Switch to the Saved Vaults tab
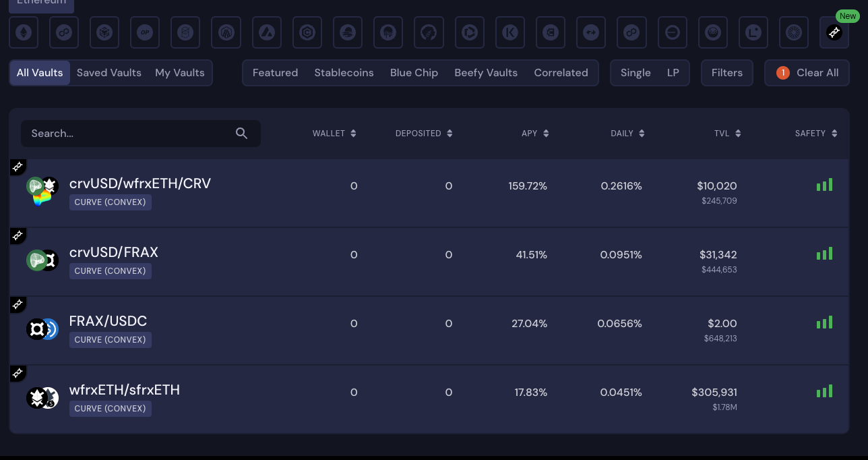This screenshot has height=460, width=868. [x=109, y=73]
